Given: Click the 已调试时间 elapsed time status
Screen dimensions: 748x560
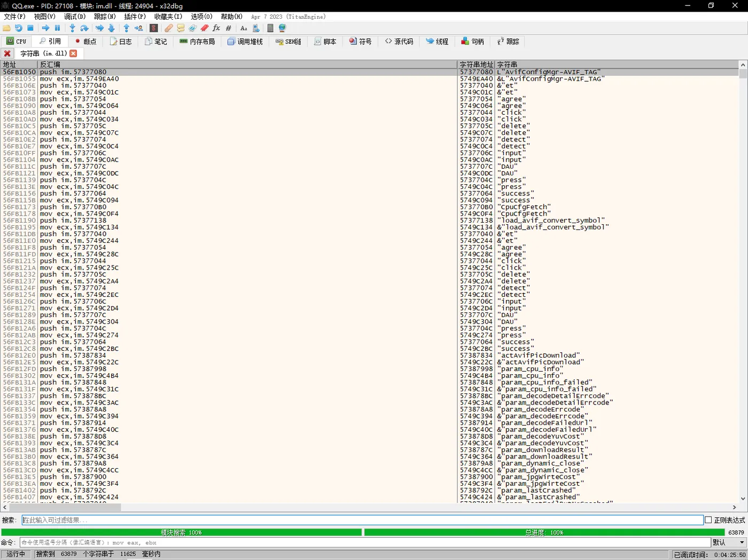Looking at the screenshot, I should click(x=710, y=555).
